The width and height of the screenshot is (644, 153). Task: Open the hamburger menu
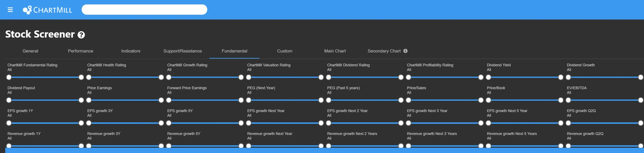pyautogui.click(x=10, y=10)
